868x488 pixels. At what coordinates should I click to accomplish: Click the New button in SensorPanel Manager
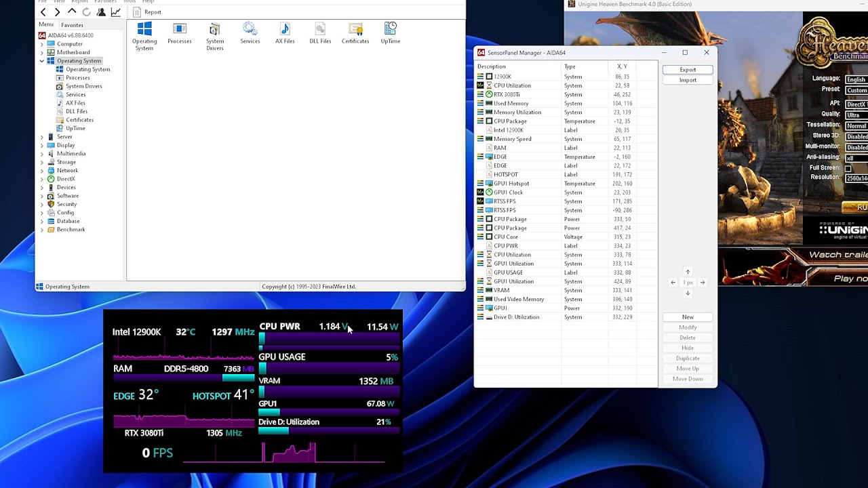tap(688, 317)
